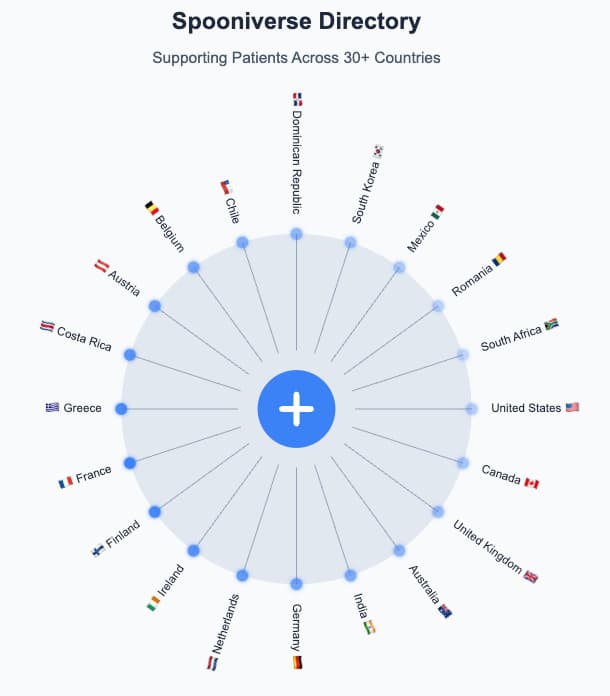Click the Mexico flag icon
Screen dimensions: 610x696
(437, 212)
